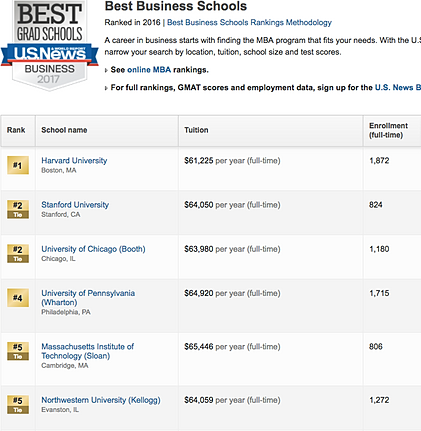421x431 pixels.
Task: Click the #5 Tie badge for MIT Sloan
Action: (18, 351)
